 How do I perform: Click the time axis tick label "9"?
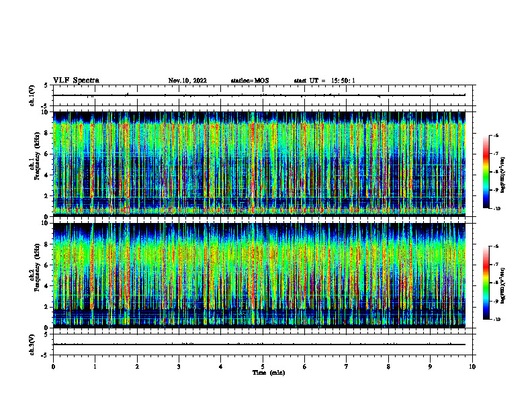430,367
